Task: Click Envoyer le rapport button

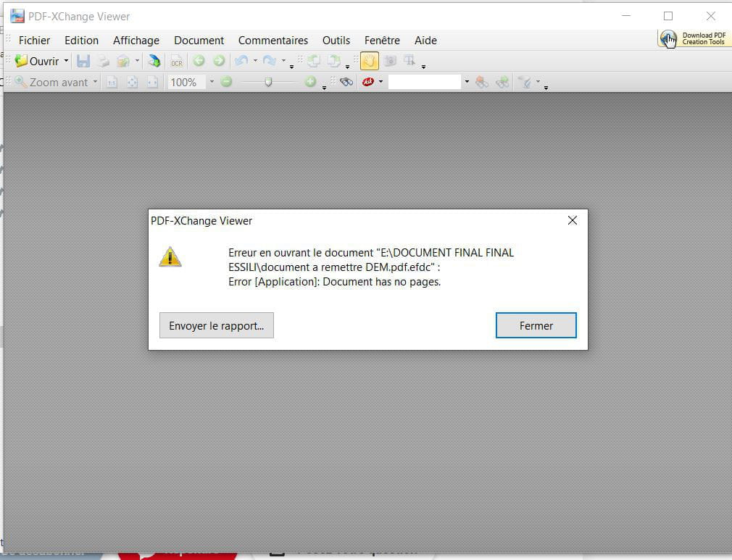Action: (217, 325)
